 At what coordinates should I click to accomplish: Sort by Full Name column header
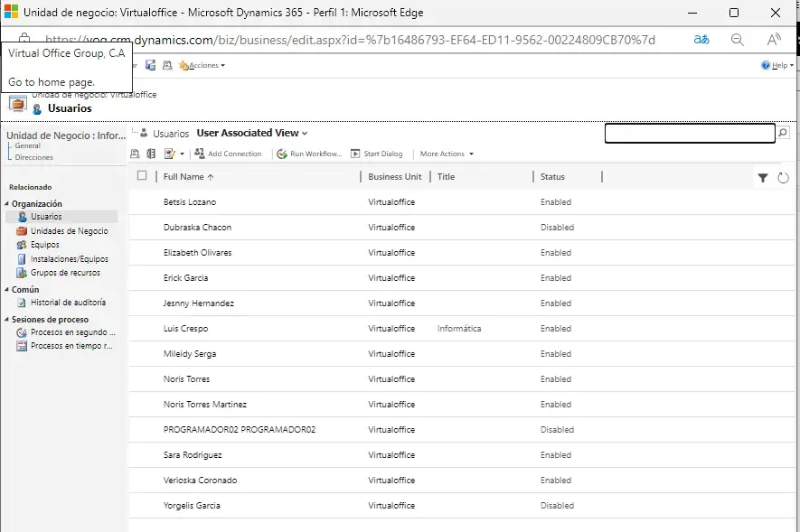[x=188, y=177]
